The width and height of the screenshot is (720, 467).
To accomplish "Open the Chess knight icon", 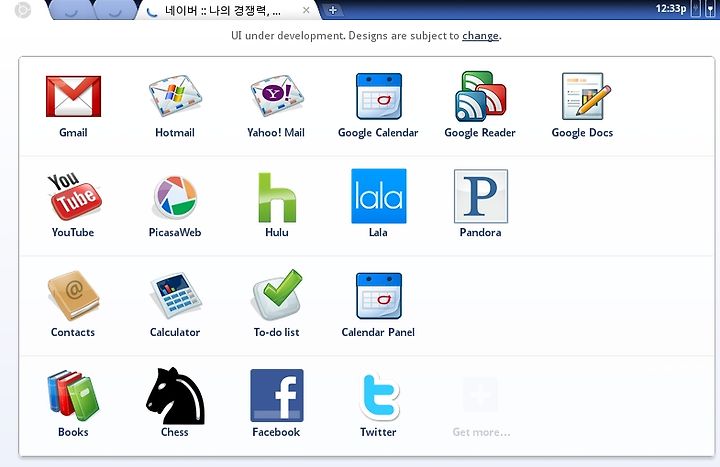I will (175, 395).
